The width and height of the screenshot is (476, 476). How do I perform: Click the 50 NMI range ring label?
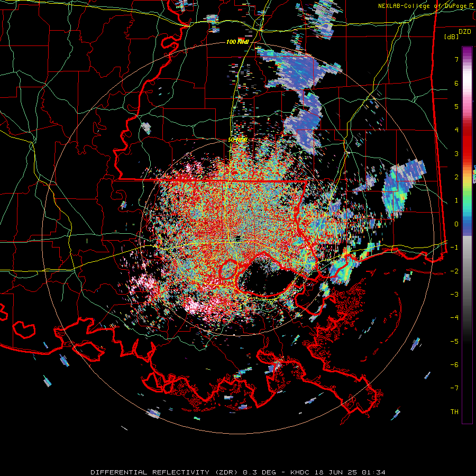(237, 140)
